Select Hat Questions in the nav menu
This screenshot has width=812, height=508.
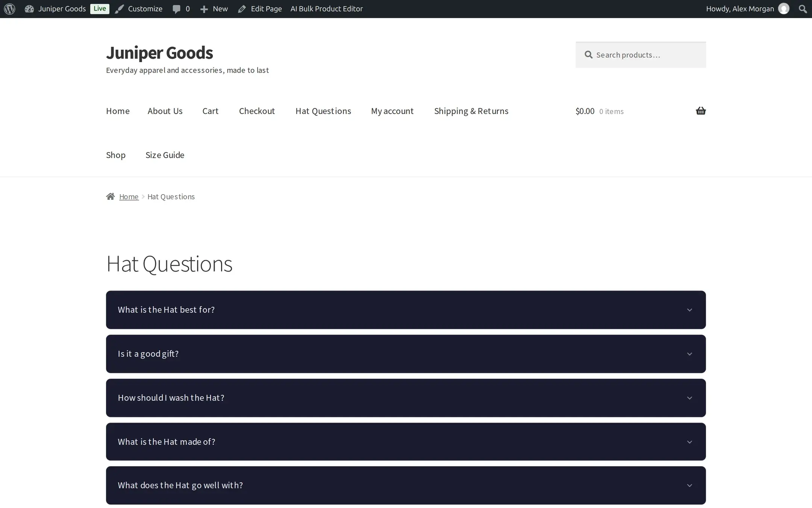(x=323, y=111)
